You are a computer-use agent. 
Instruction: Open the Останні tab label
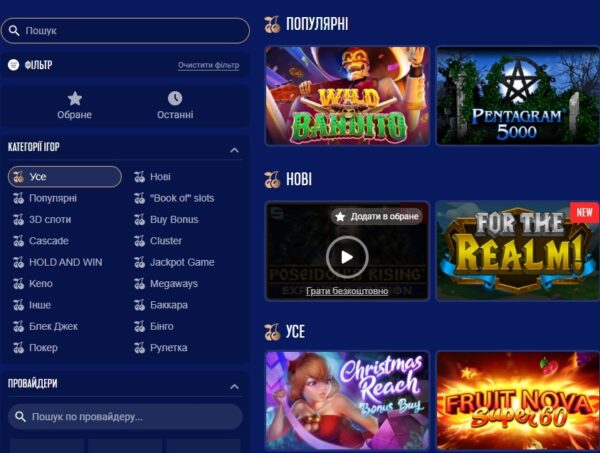pyautogui.click(x=175, y=115)
